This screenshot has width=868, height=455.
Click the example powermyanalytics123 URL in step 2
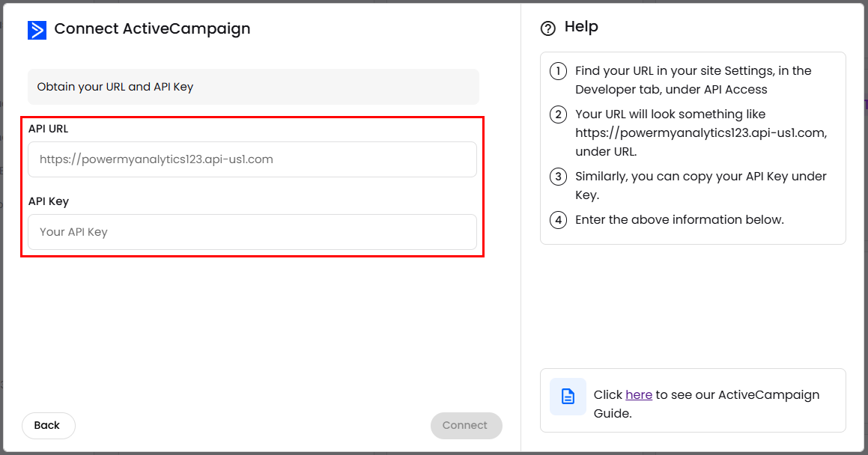point(700,133)
